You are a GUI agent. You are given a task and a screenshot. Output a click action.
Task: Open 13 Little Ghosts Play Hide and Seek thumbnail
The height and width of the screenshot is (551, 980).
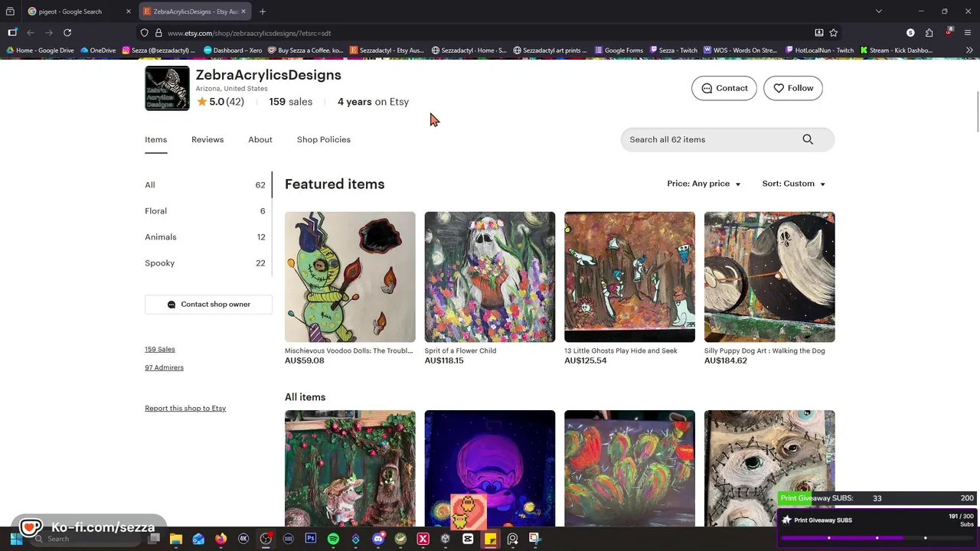[629, 277]
